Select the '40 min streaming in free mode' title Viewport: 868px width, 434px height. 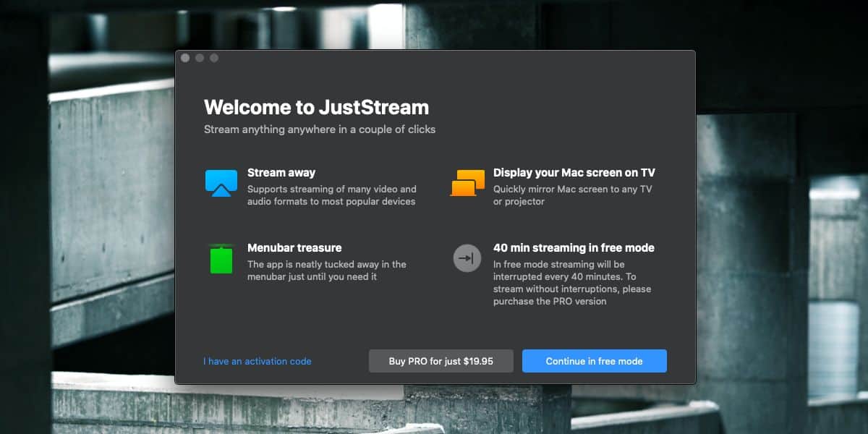tap(574, 247)
